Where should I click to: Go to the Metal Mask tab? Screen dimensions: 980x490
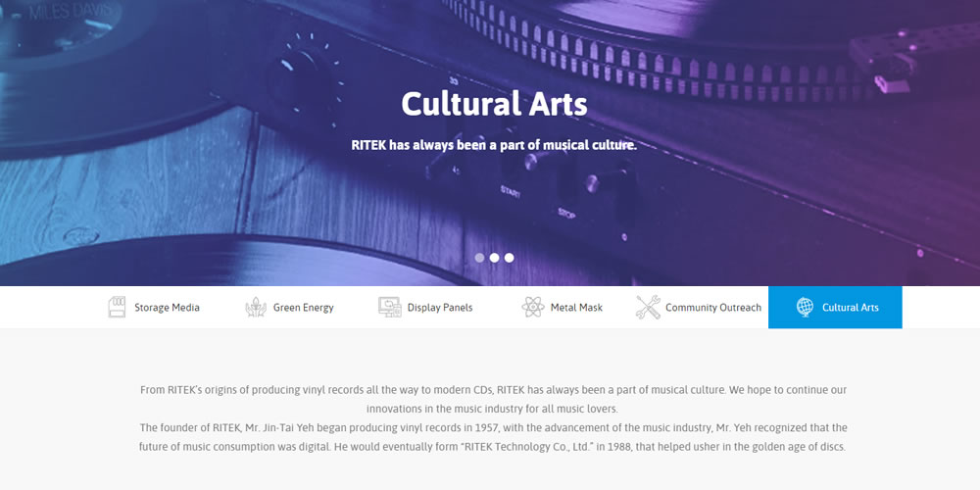(576, 308)
